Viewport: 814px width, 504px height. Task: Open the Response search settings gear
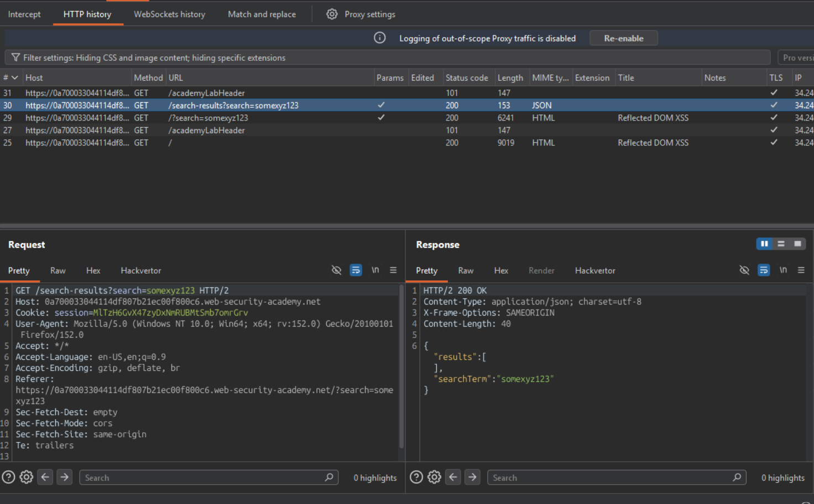coord(435,477)
